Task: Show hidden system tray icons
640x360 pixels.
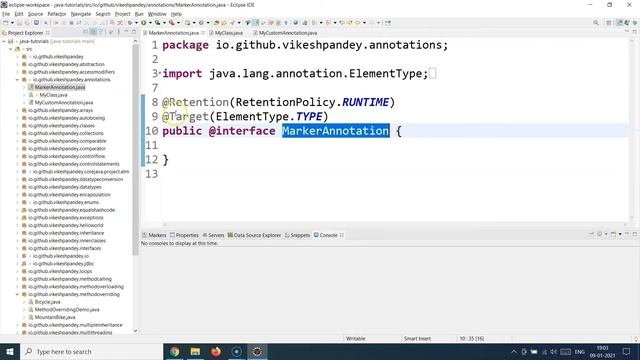Action: [514, 351]
